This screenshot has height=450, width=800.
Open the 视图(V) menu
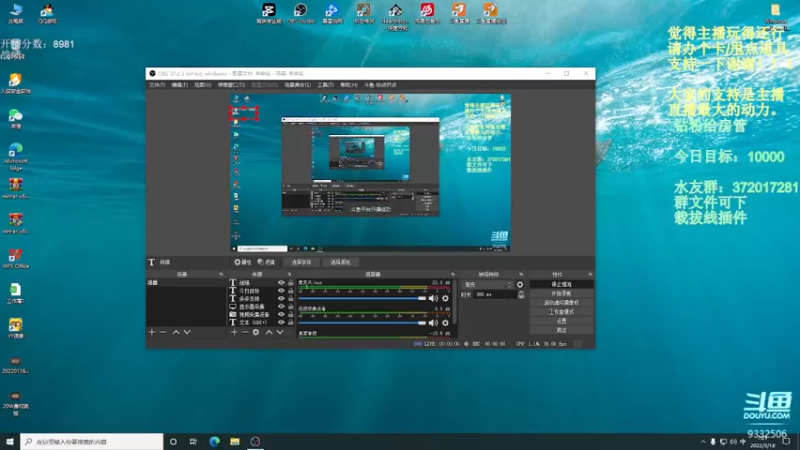pos(203,85)
